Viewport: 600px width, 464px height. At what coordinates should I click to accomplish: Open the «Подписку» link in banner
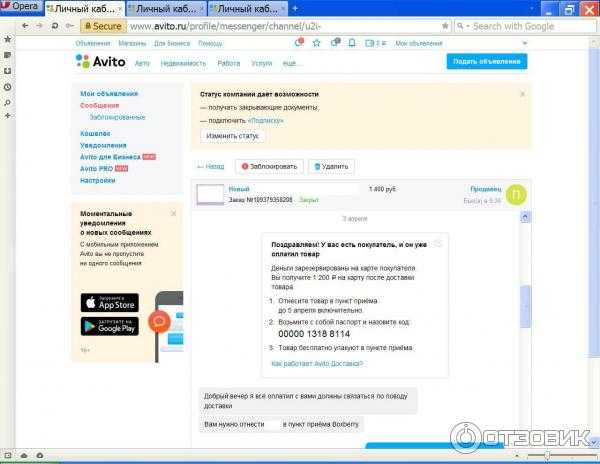pyautogui.click(x=266, y=120)
